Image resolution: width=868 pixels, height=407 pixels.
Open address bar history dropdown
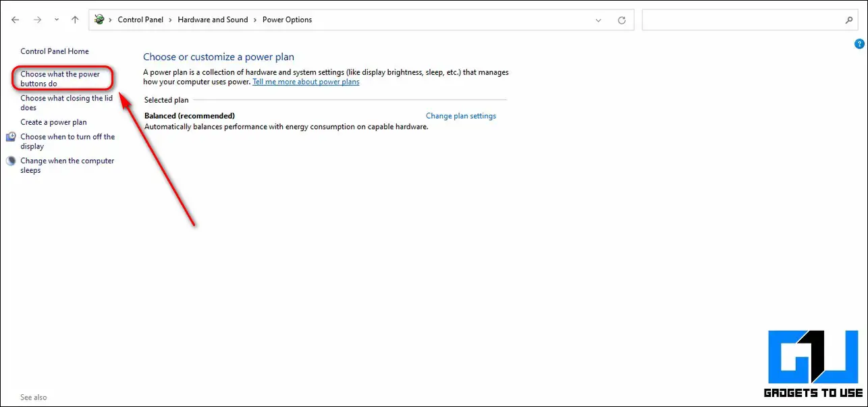[x=598, y=20]
